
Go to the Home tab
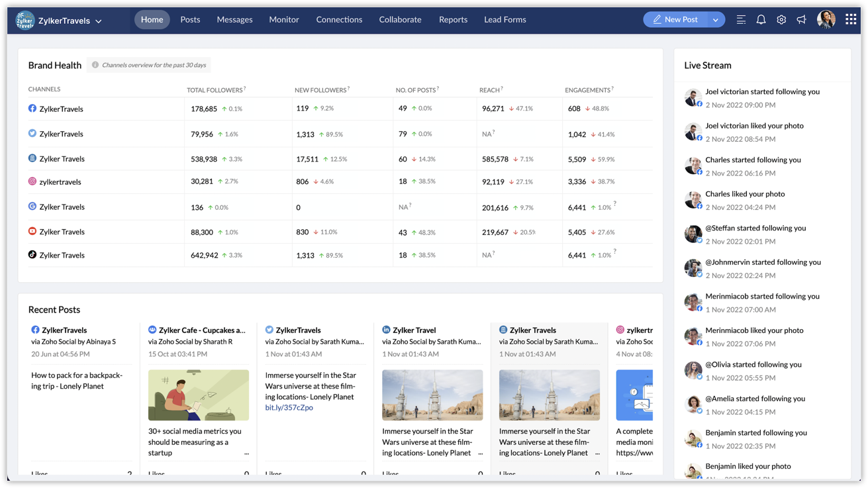(x=152, y=20)
